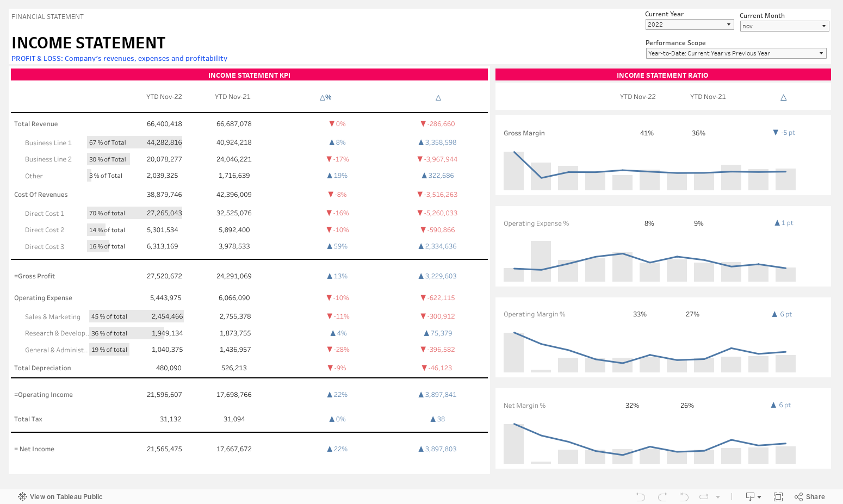
Task: Select the =Gross Profit row label
Action: [x=34, y=276]
